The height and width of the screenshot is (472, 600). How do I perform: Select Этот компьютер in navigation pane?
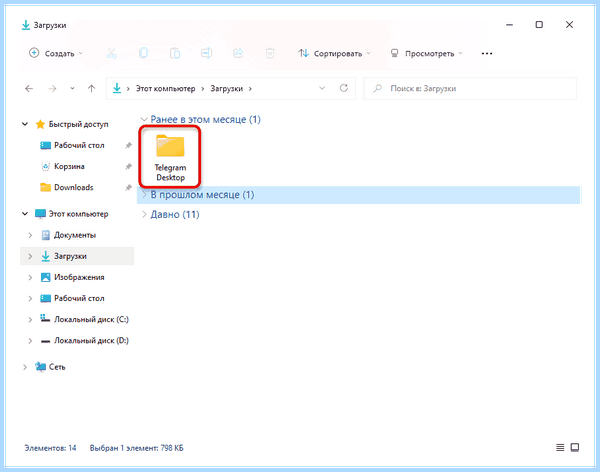(x=78, y=214)
